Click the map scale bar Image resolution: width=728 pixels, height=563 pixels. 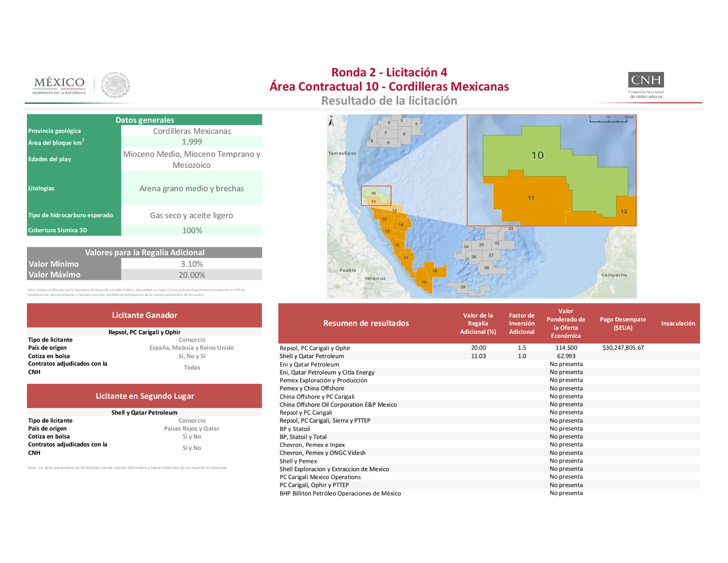(611, 119)
